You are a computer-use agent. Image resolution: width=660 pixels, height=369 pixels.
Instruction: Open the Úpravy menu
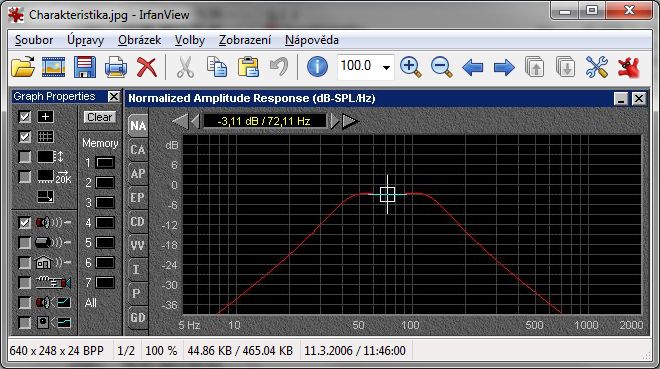tap(85, 40)
